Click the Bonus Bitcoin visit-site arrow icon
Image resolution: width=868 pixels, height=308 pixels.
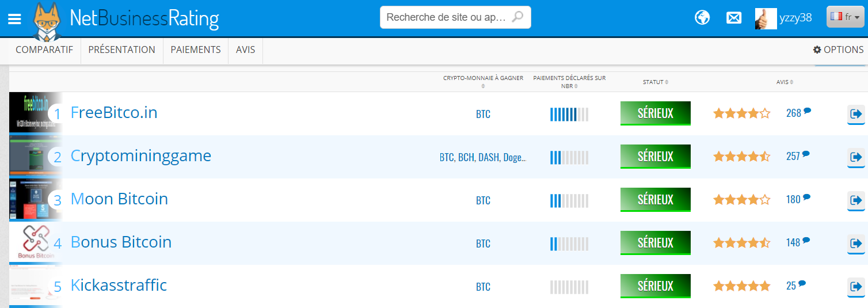pos(856,244)
